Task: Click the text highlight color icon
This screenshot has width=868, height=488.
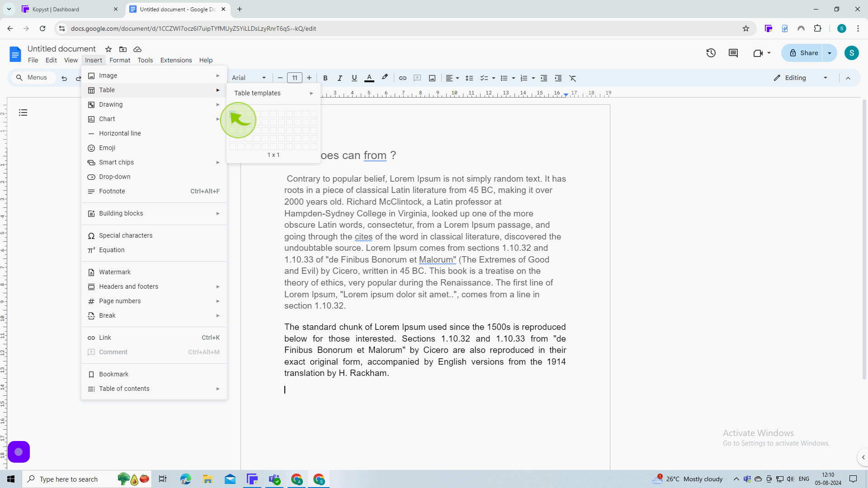Action: [385, 77]
